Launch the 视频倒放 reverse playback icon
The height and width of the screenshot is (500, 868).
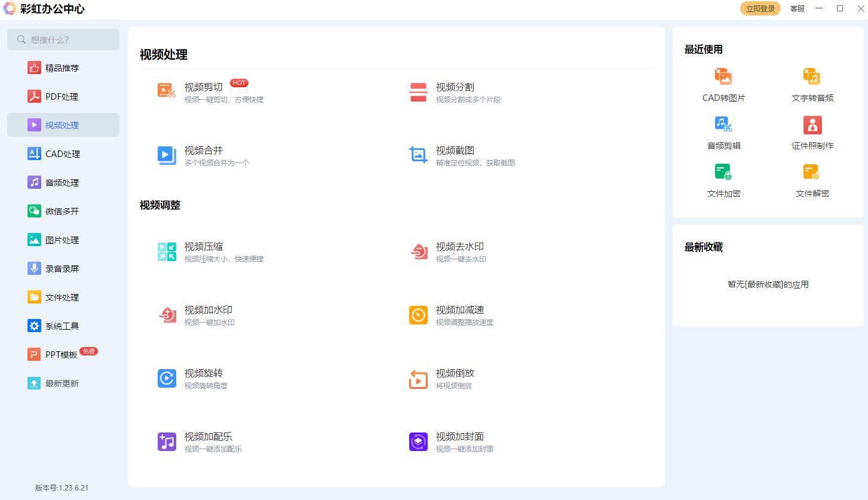418,379
